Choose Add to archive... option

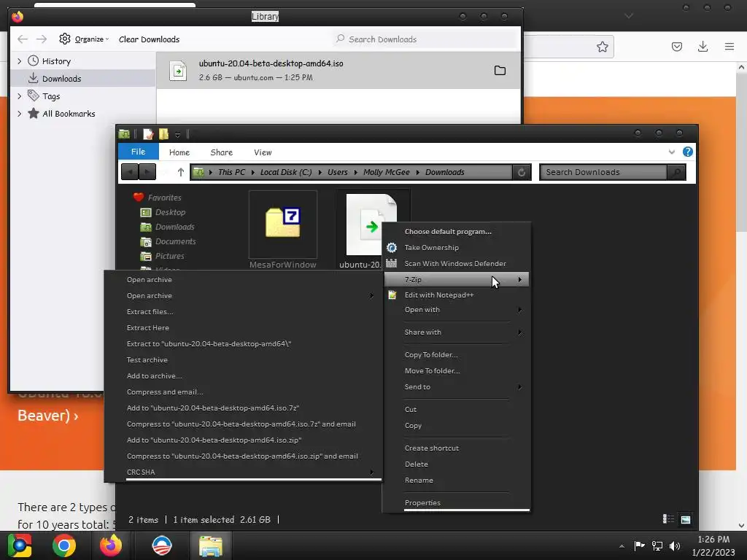[154, 376]
